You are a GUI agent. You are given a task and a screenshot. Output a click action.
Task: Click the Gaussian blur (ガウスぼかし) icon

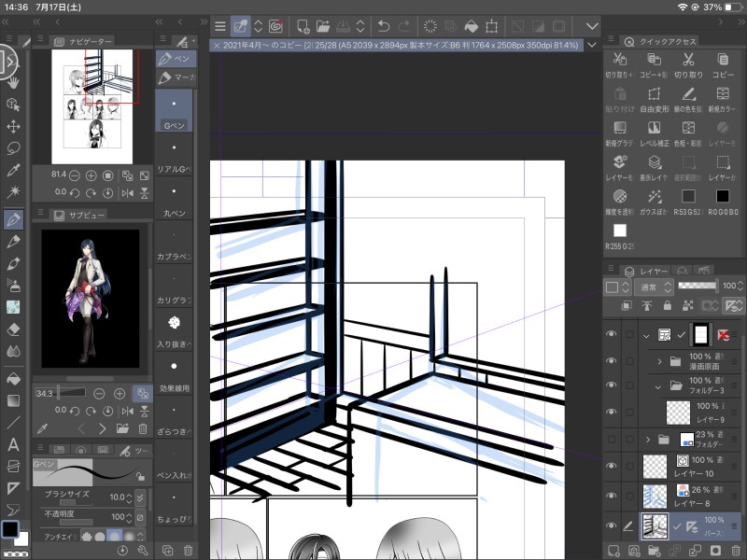click(x=654, y=196)
